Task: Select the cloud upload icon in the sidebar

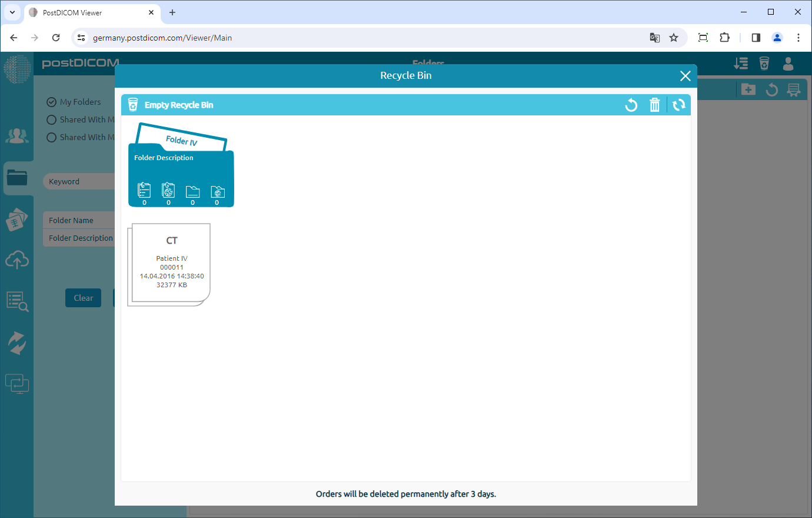Action: pos(18,260)
